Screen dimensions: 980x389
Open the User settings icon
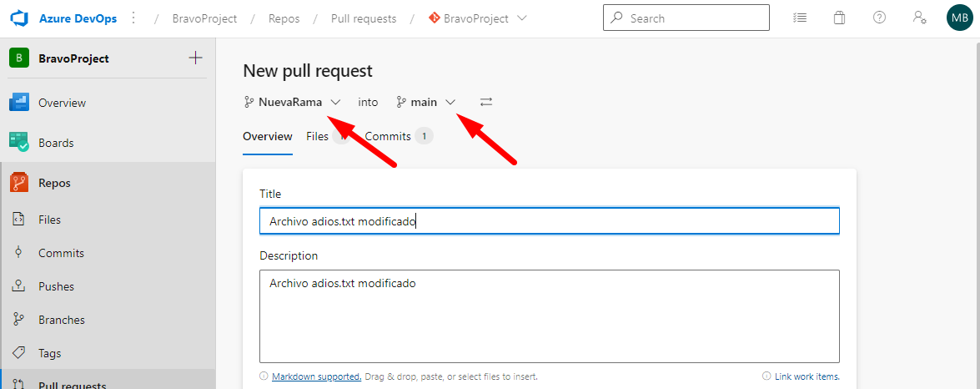[919, 18]
